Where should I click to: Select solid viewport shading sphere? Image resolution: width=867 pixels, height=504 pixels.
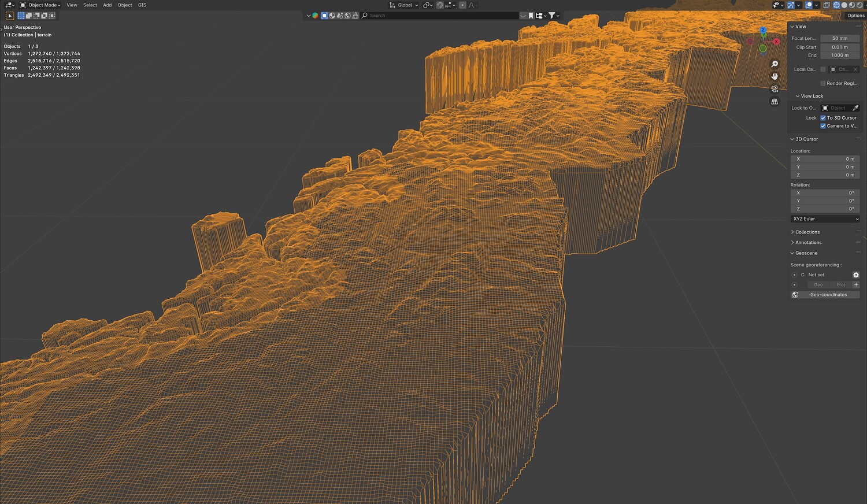coord(844,5)
